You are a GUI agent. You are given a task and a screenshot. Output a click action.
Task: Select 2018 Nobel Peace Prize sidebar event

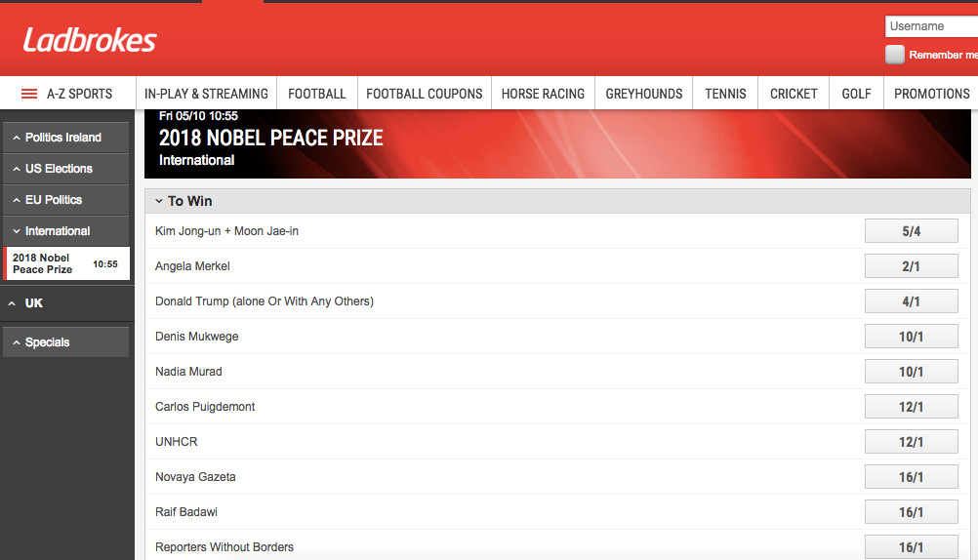65,263
